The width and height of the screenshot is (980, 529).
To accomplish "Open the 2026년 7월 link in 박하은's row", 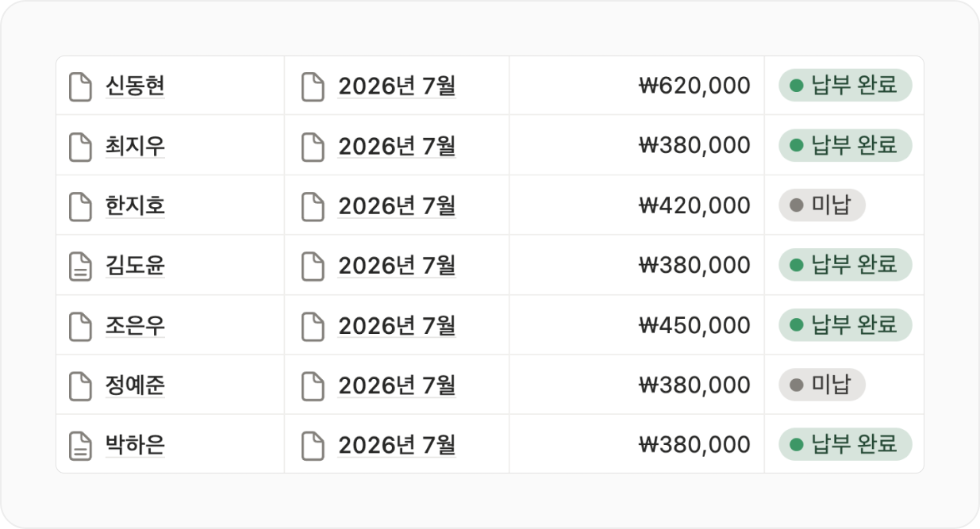I will [x=397, y=446].
